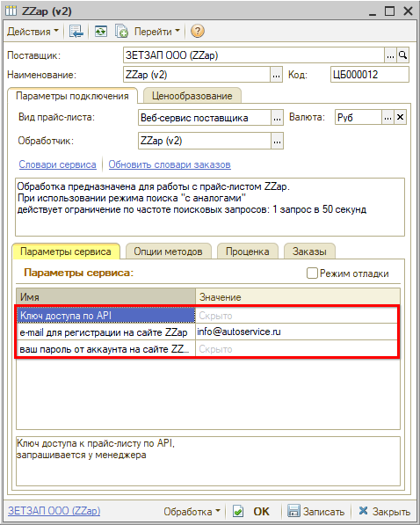Enable the Режим отладки checkbox
Screen dimensions: 420x525
[312, 273]
